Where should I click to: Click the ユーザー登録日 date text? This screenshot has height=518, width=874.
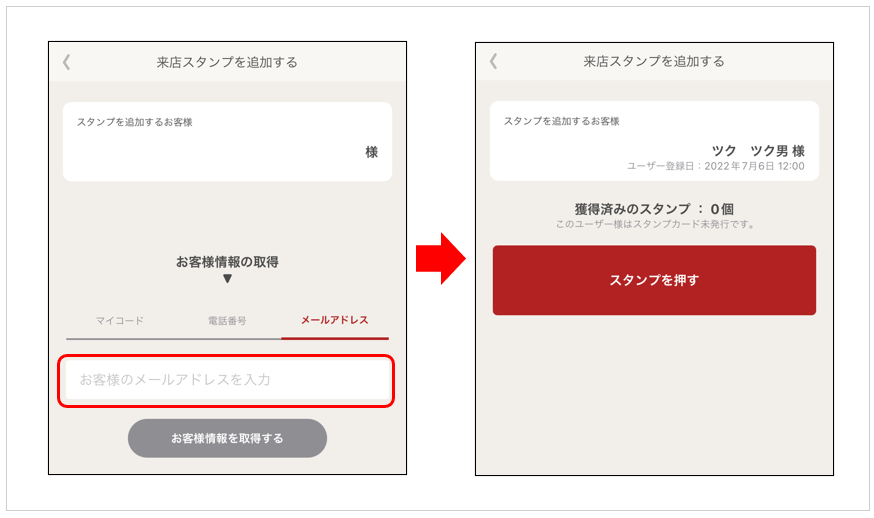[x=716, y=166]
